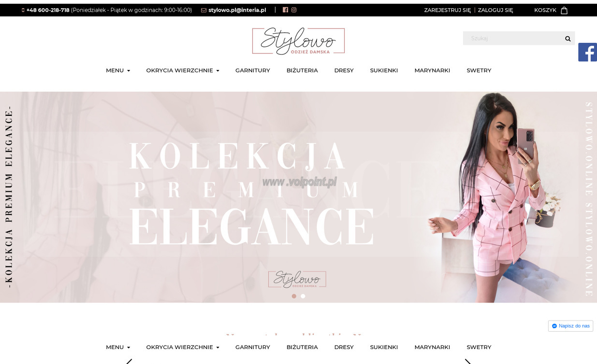This screenshot has height=364, width=597.
Task: Click the envelope icon beside the email address
Action: click(204, 10)
